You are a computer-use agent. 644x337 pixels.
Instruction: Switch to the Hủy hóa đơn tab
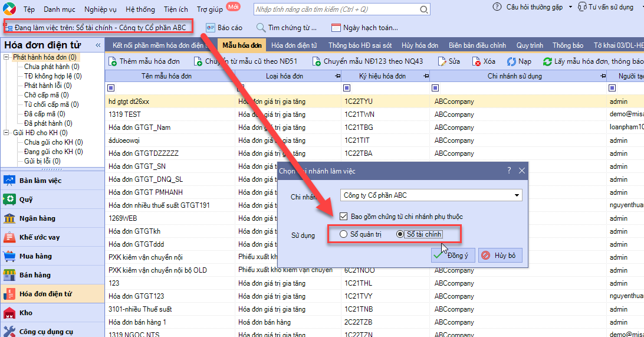tap(420, 45)
